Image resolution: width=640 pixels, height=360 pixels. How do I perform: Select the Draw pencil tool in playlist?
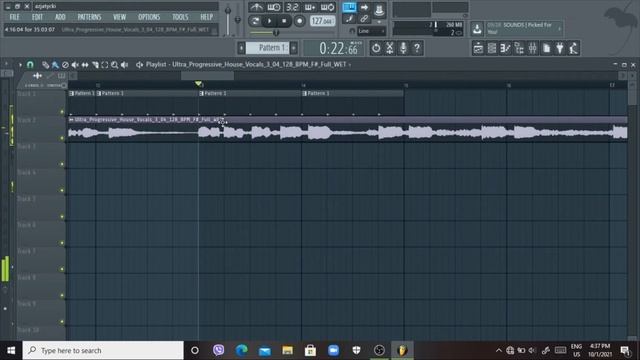click(x=45, y=64)
